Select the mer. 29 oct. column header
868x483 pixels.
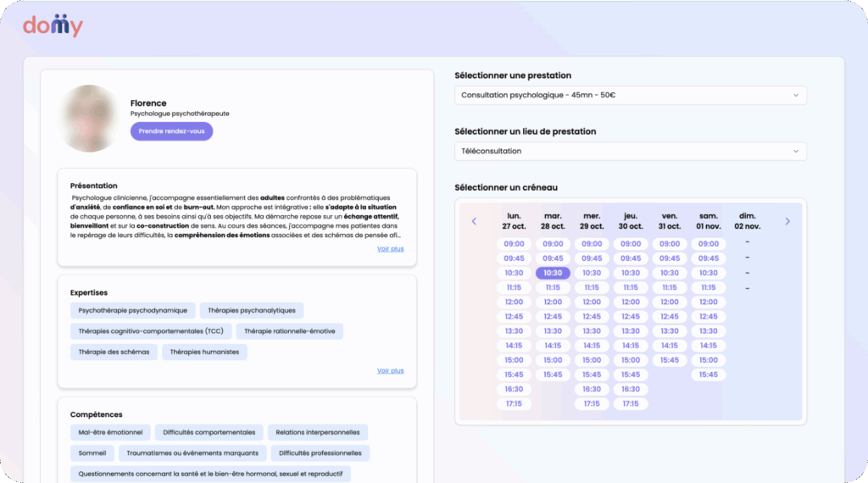pos(592,221)
